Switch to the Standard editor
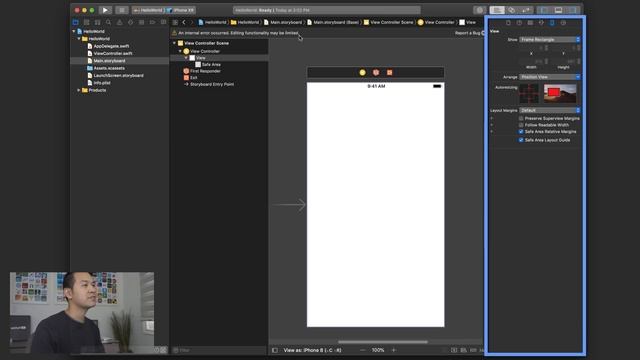The height and width of the screenshot is (360, 640). coord(497,10)
